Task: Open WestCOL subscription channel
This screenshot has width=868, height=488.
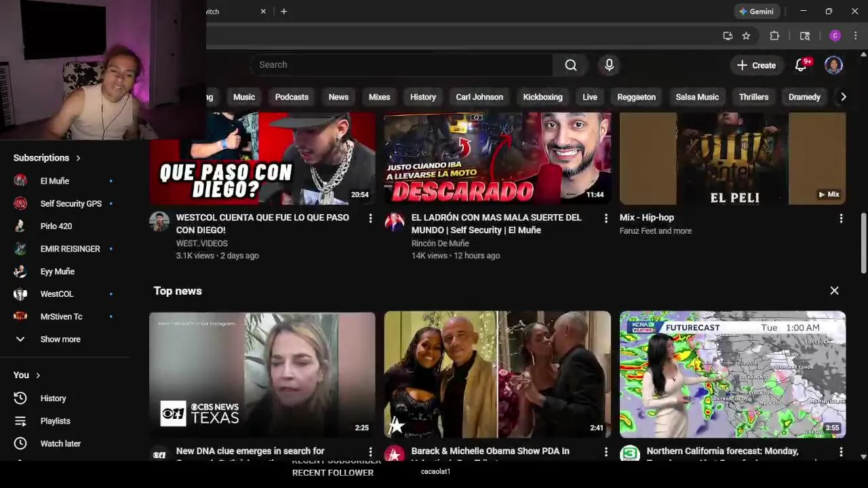Action: (64, 294)
